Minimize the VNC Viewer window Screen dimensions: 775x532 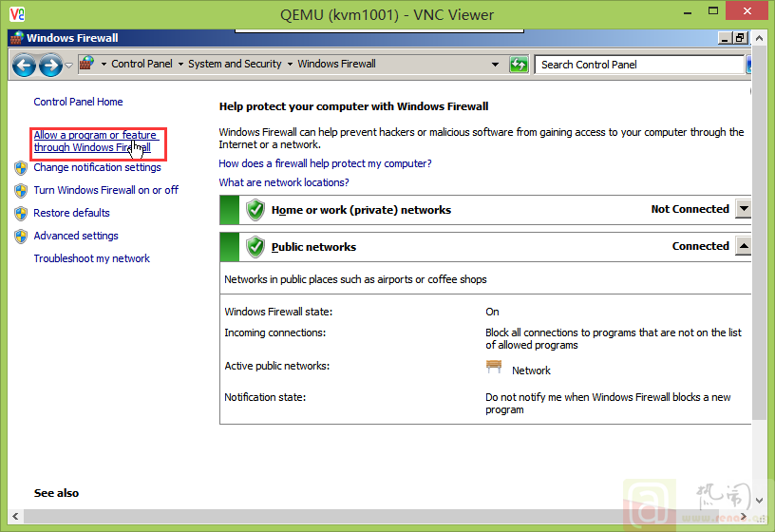point(687,11)
